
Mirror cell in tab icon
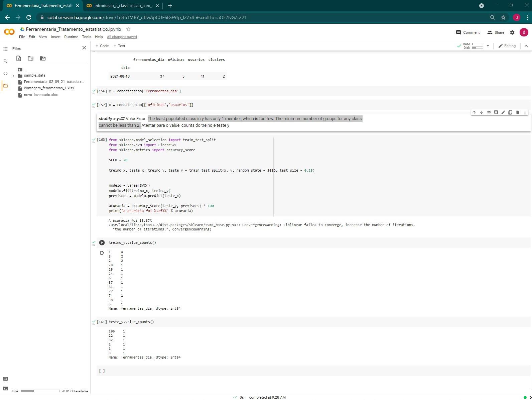510,112
